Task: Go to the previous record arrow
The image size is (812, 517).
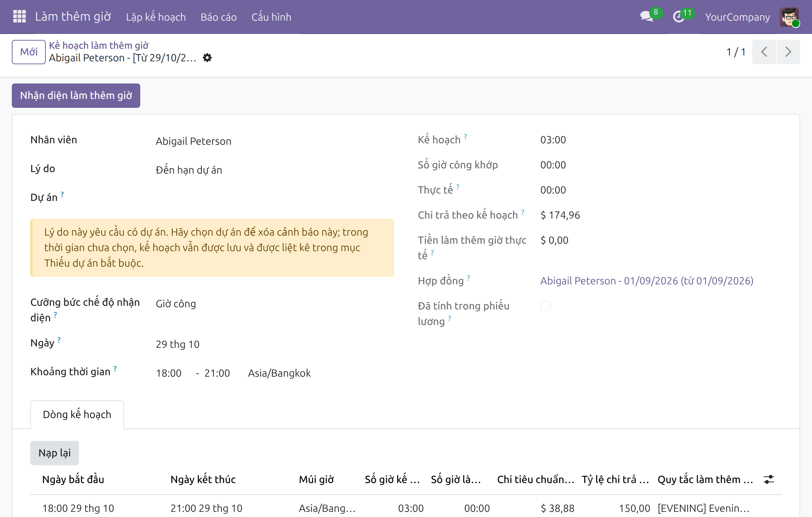Action: pyautogui.click(x=764, y=52)
